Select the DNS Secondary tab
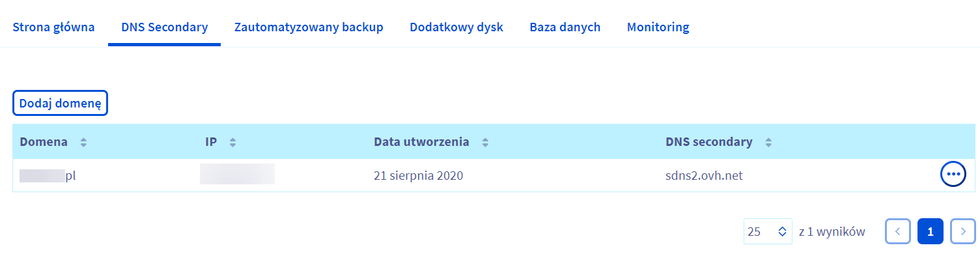 pyautogui.click(x=165, y=27)
